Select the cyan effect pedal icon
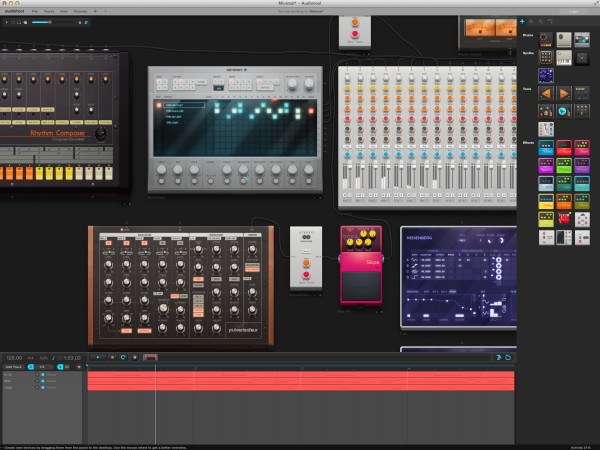This screenshot has width=600, height=450. [582, 184]
